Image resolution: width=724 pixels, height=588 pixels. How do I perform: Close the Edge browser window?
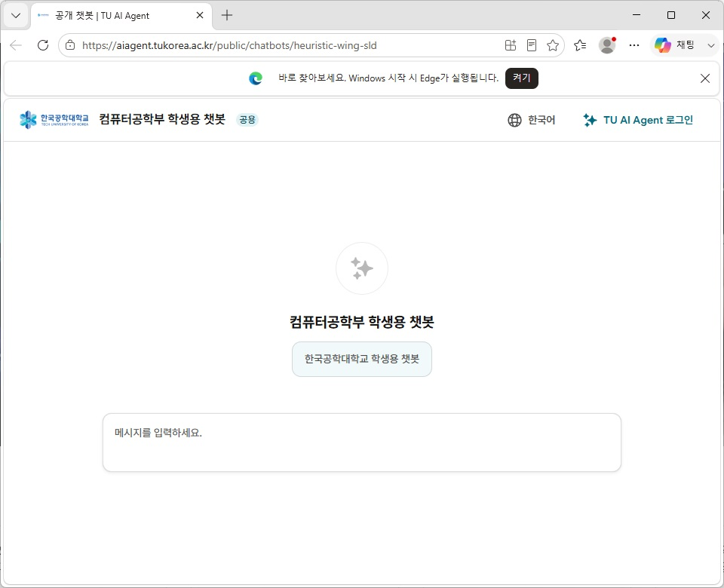pos(706,15)
